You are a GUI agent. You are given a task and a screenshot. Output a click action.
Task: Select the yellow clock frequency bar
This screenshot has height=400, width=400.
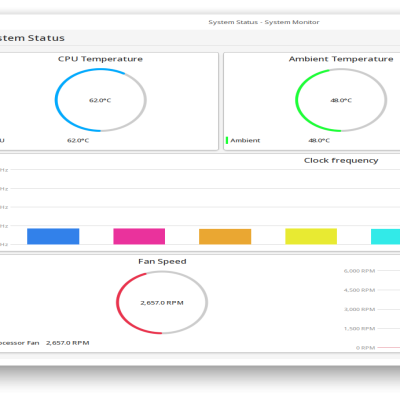click(311, 236)
